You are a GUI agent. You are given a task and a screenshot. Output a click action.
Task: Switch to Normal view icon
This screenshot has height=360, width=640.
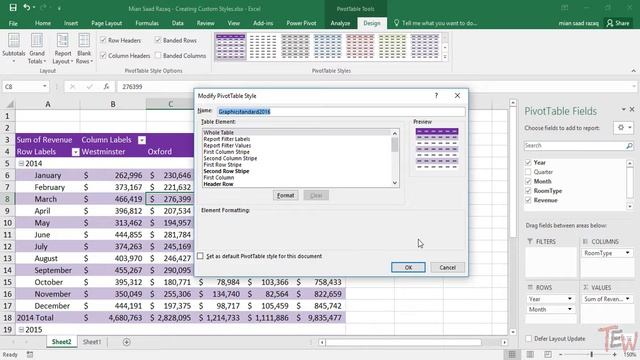point(512,354)
